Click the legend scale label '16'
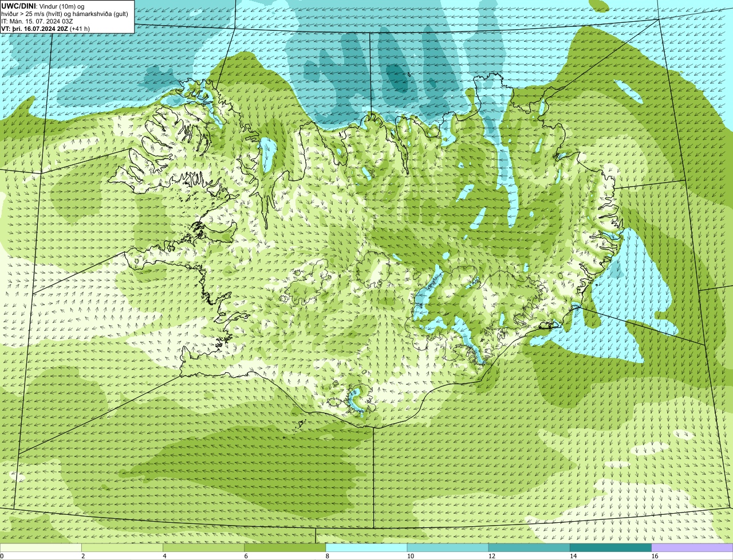This screenshot has width=733, height=560. click(x=655, y=556)
